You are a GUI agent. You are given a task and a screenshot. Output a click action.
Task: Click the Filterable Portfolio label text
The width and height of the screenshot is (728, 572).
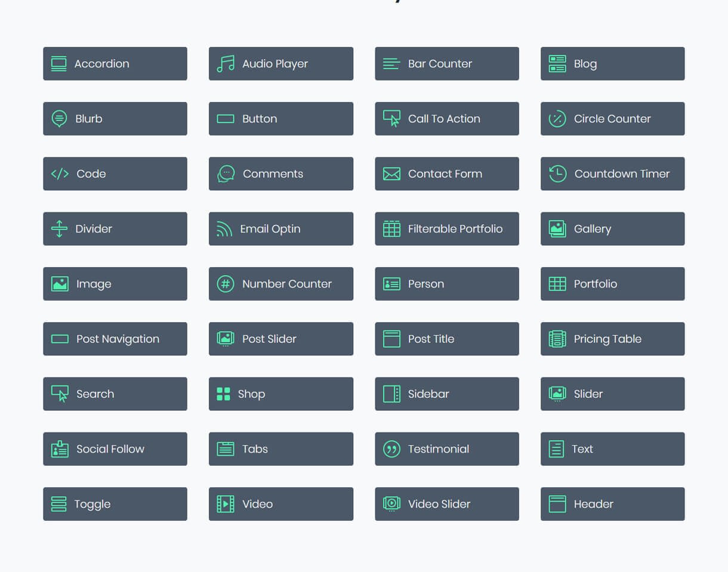(x=455, y=229)
